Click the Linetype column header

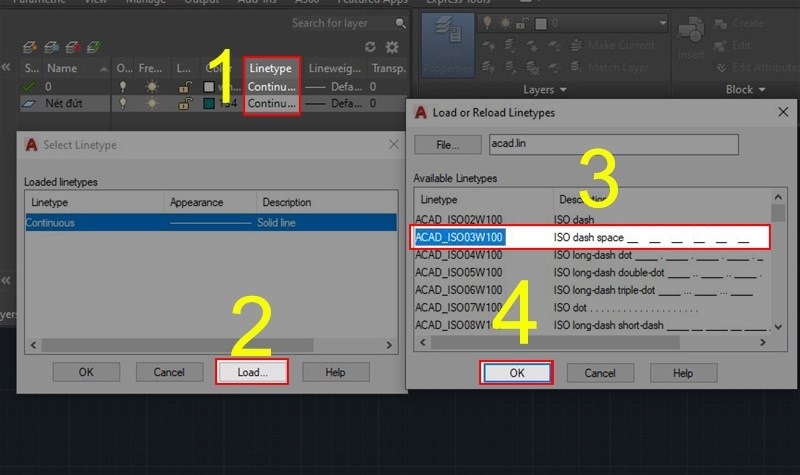pos(270,68)
